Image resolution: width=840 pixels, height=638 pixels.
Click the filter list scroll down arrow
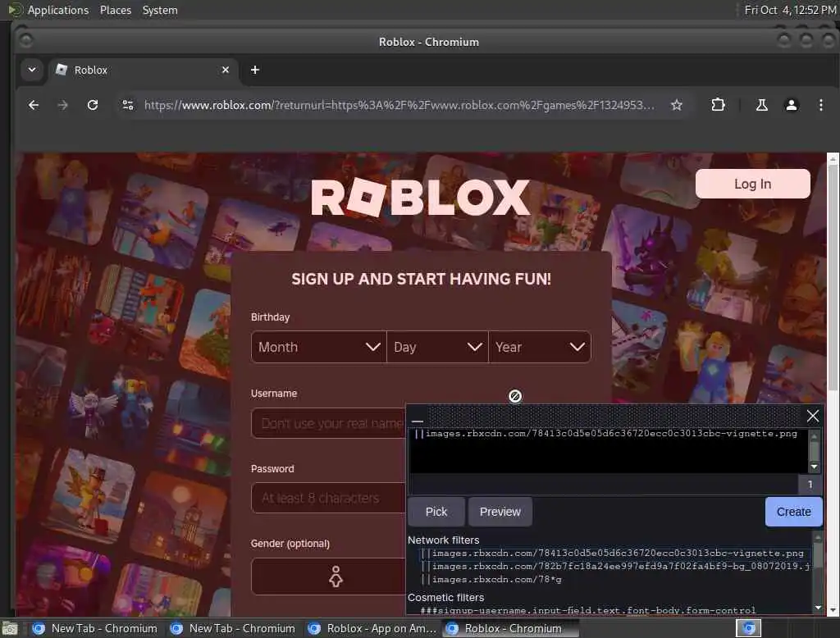(x=818, y=608)
